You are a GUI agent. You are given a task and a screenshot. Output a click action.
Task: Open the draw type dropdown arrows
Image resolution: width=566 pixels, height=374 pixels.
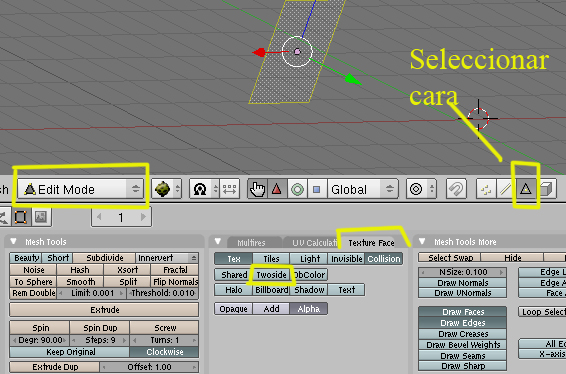[177, 189]
